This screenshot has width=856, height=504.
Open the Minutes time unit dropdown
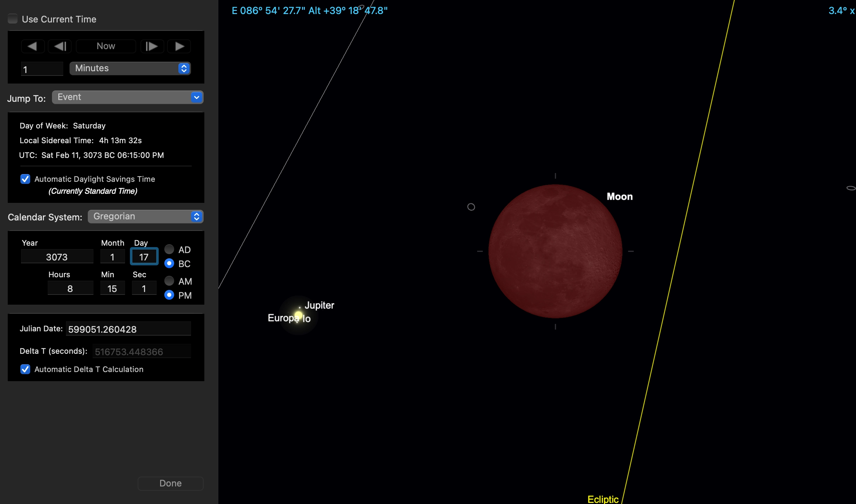pos(130,68)
